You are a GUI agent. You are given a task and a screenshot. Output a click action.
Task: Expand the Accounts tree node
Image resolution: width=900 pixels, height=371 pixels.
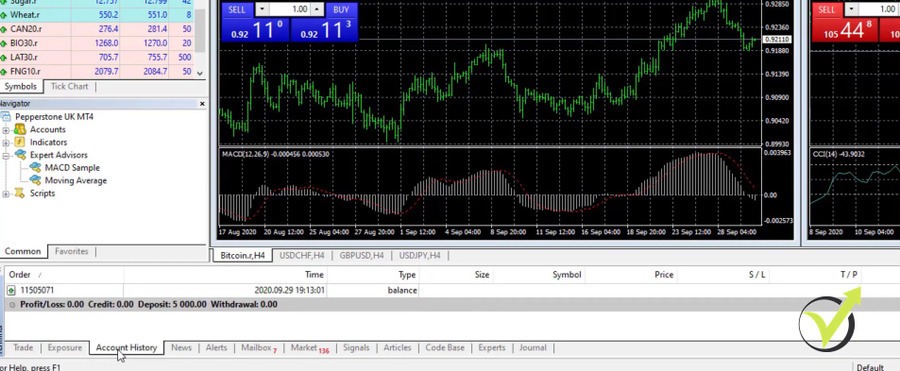click(x=6, y=130)
